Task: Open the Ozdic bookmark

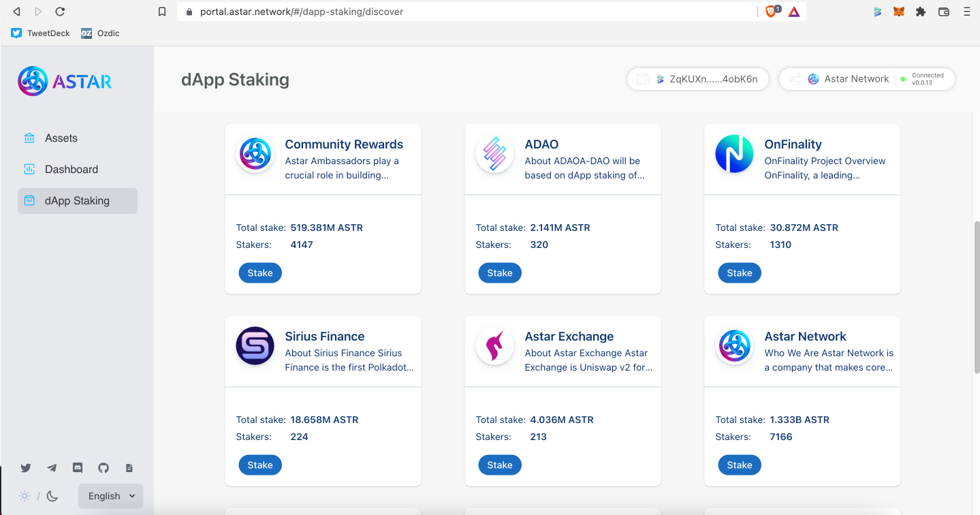Action: 100,33
